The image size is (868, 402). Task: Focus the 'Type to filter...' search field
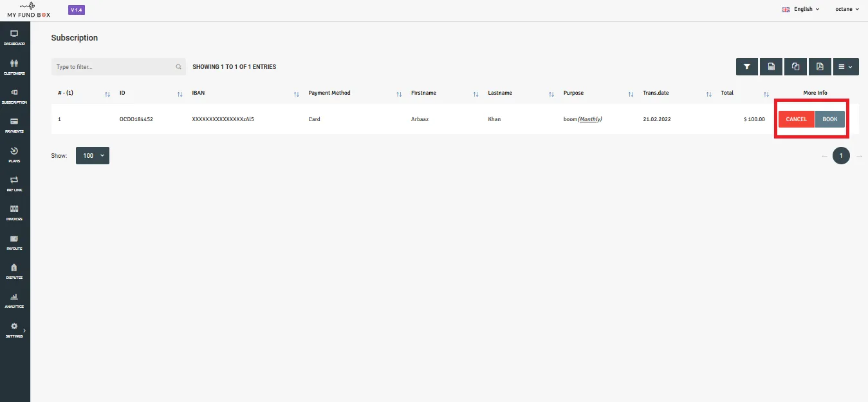pos(118,67)
